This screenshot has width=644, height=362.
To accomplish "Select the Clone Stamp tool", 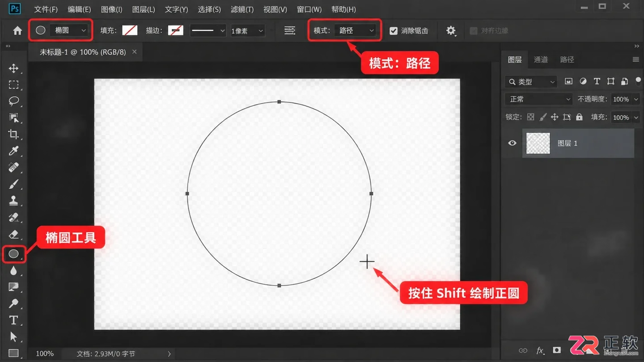I will [13, 201].
